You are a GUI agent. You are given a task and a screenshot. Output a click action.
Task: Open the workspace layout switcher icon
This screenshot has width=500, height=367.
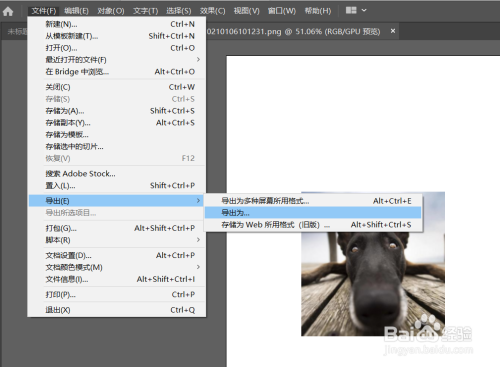pos(351,10)
